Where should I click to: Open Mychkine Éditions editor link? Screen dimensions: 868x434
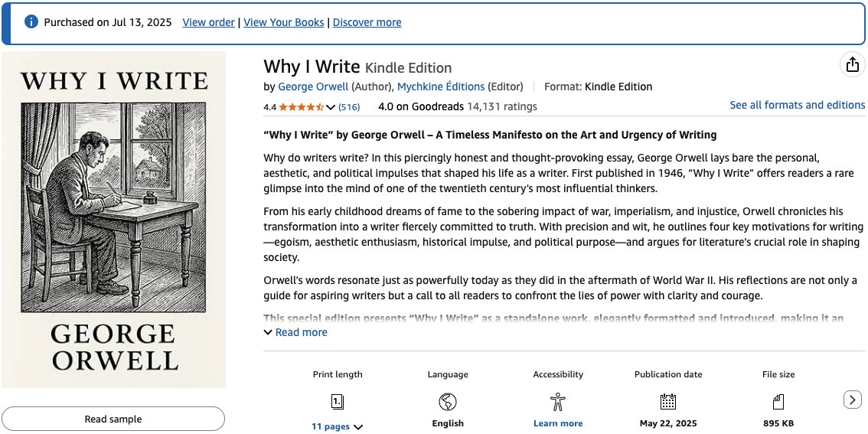click(440, 86)
